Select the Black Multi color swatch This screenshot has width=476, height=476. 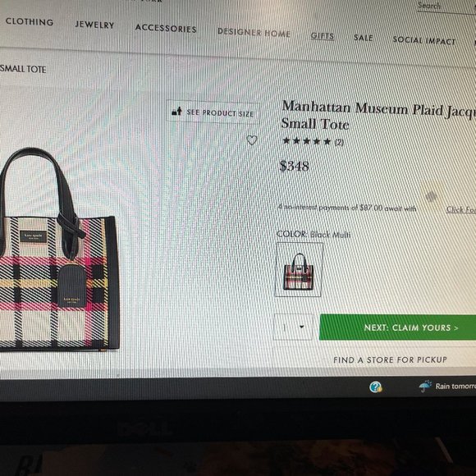(299, 269)
